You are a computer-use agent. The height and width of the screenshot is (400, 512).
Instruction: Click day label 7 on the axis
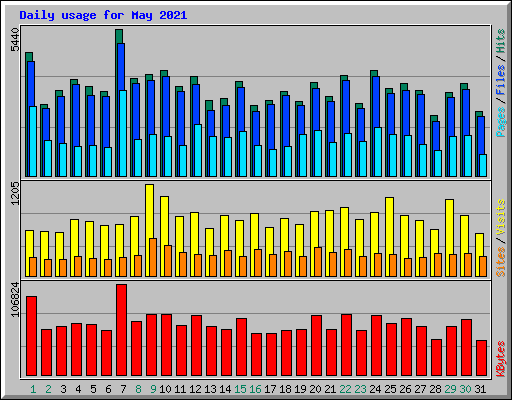(x=123, y=389)
